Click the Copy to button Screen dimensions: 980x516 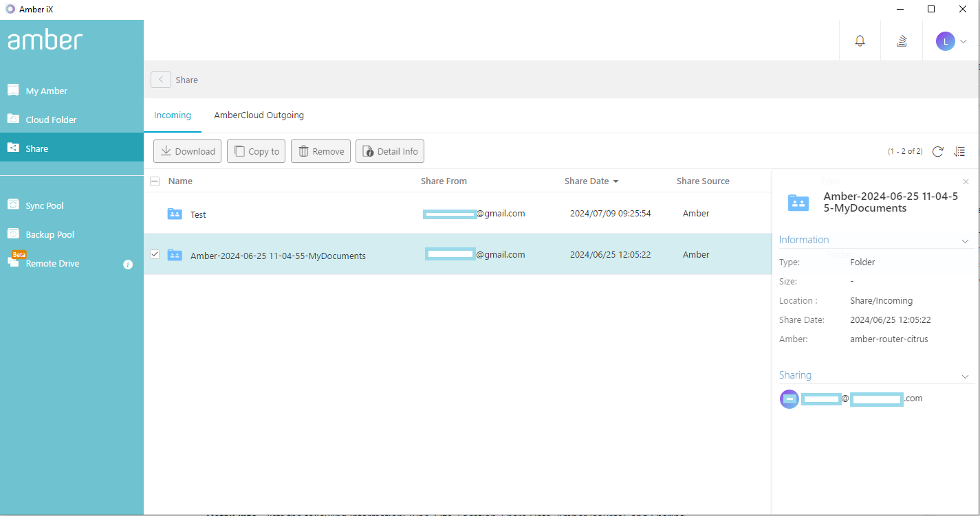[x=257, y=151]
